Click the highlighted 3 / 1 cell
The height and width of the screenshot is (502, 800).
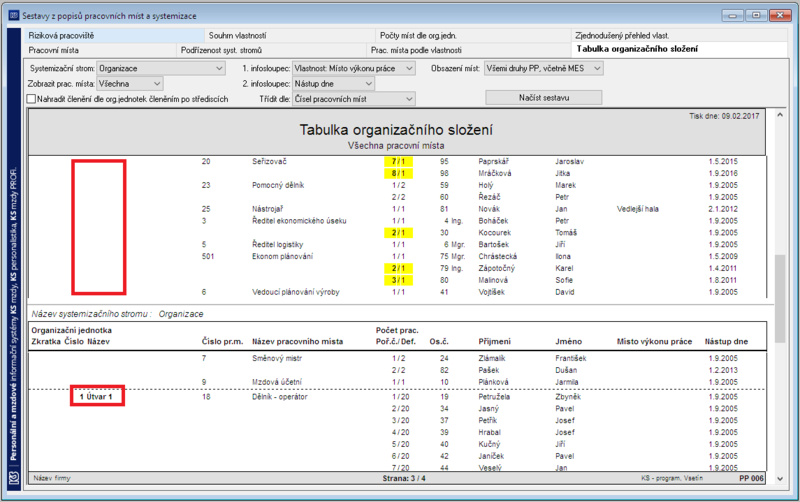[x=398, y=280]
